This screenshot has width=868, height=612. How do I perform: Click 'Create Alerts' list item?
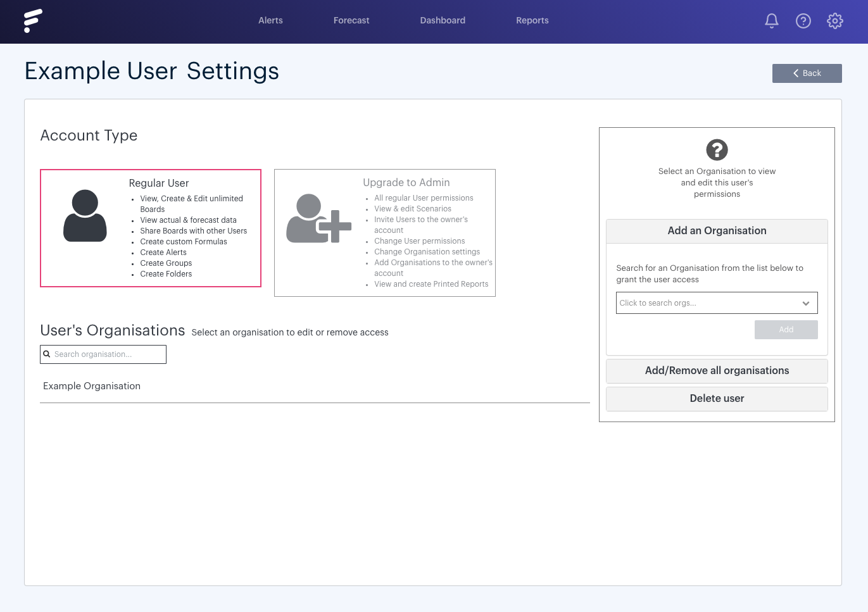pos(163,253)
